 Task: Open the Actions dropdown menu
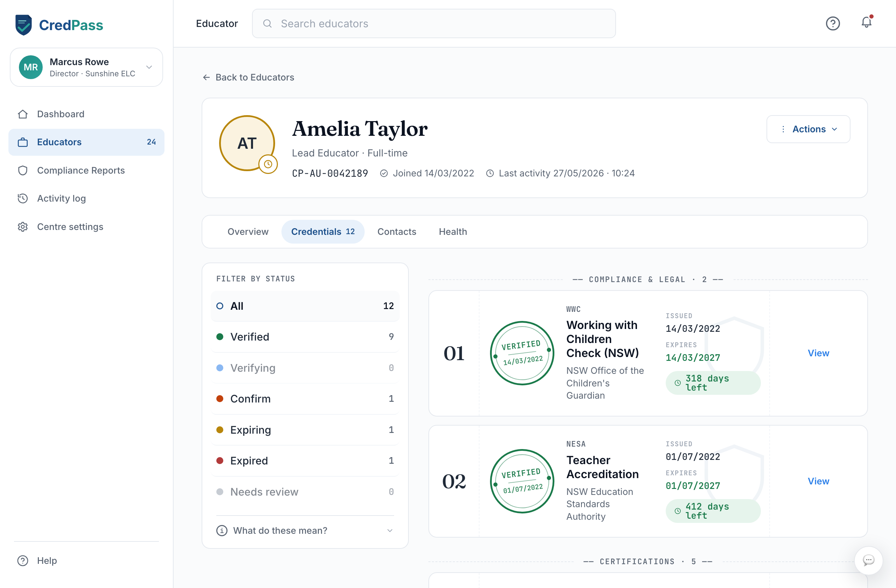808,129
